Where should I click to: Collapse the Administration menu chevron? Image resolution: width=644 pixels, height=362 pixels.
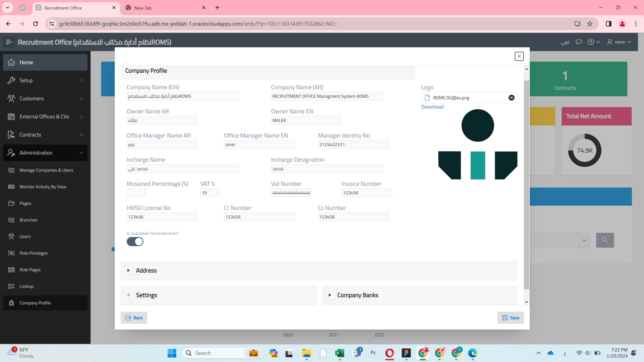pos(82,153)
